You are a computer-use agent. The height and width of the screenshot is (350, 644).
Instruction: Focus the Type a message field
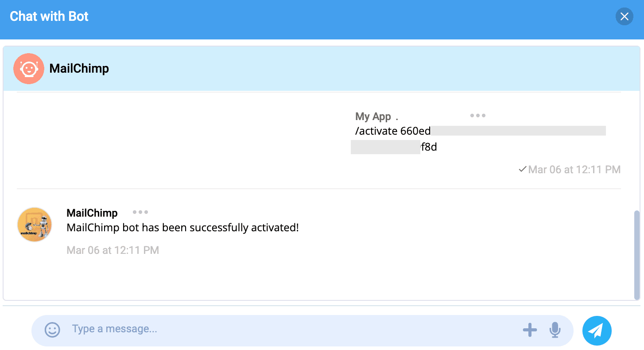pyautogui.click(x=292, y=329)
